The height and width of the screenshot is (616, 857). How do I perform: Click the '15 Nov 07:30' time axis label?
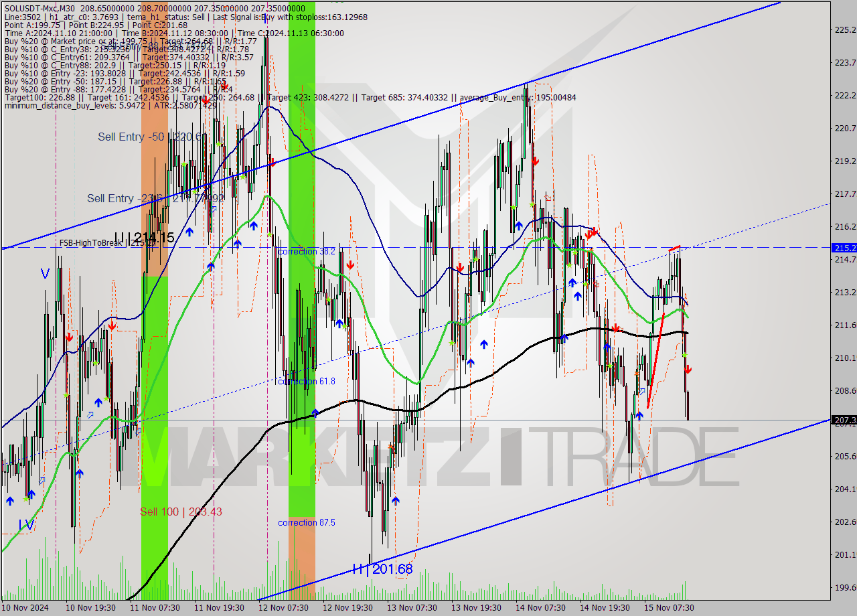(x=669, y=607)
